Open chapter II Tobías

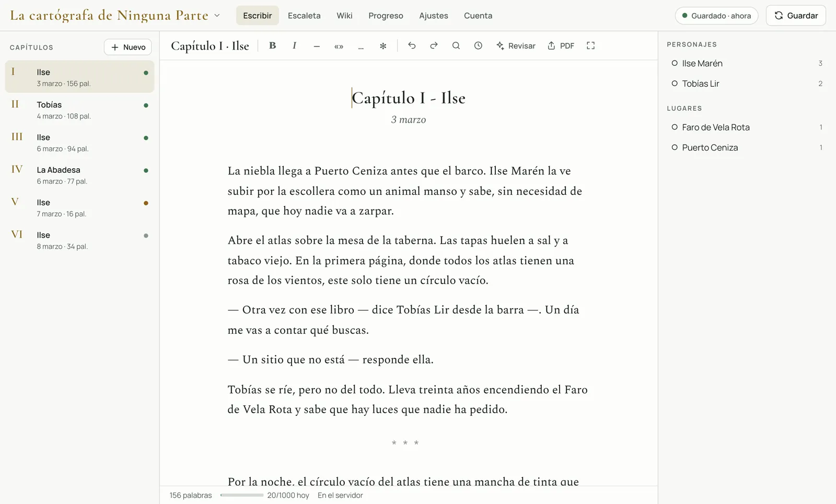point(79,110)
